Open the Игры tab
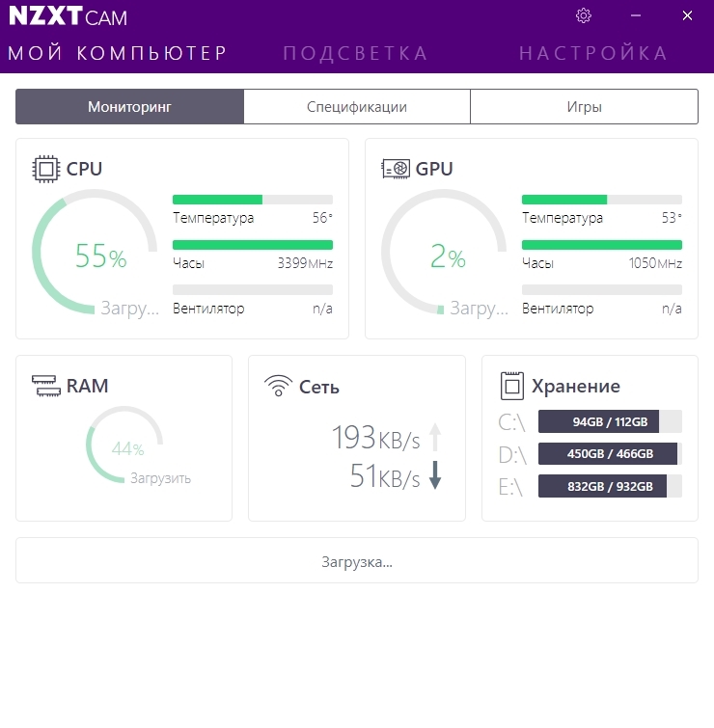Image resolution: width=714 pixels, height=728 pixels. [584, 107]
